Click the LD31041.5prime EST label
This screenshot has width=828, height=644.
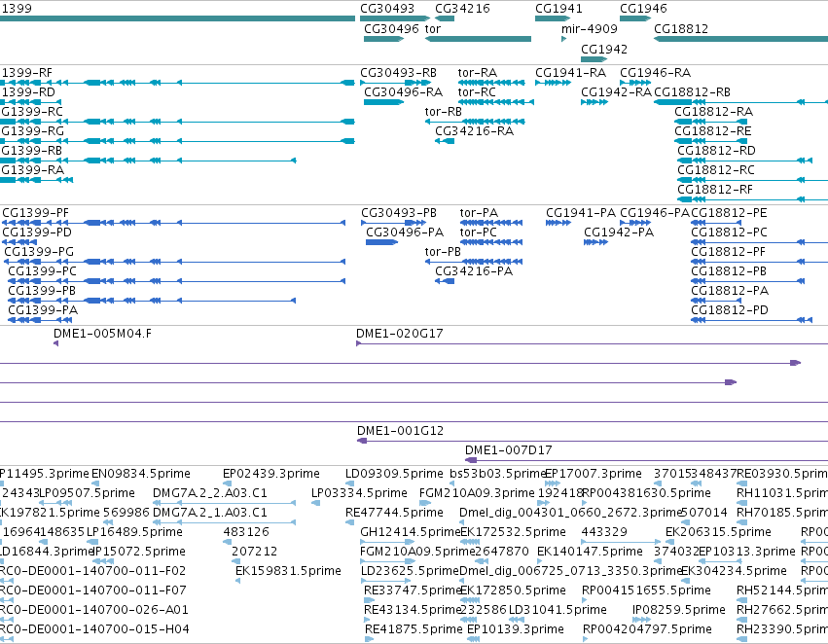click(x=558, y=610)
